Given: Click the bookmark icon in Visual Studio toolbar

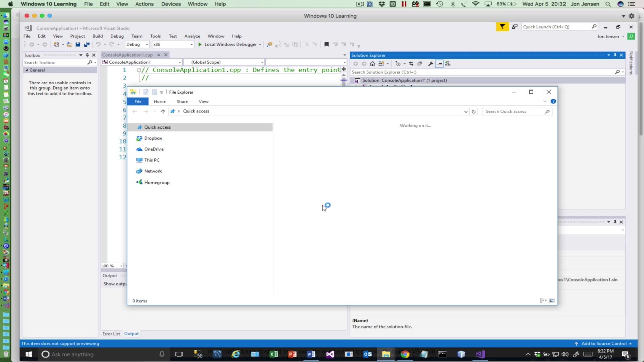Looking at the screenshot, I should [x=326, y=44].
